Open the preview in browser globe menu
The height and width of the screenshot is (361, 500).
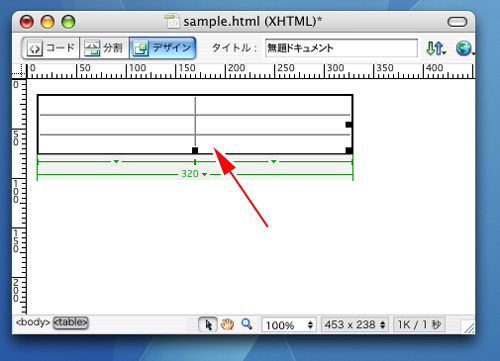tap(465, 48)
